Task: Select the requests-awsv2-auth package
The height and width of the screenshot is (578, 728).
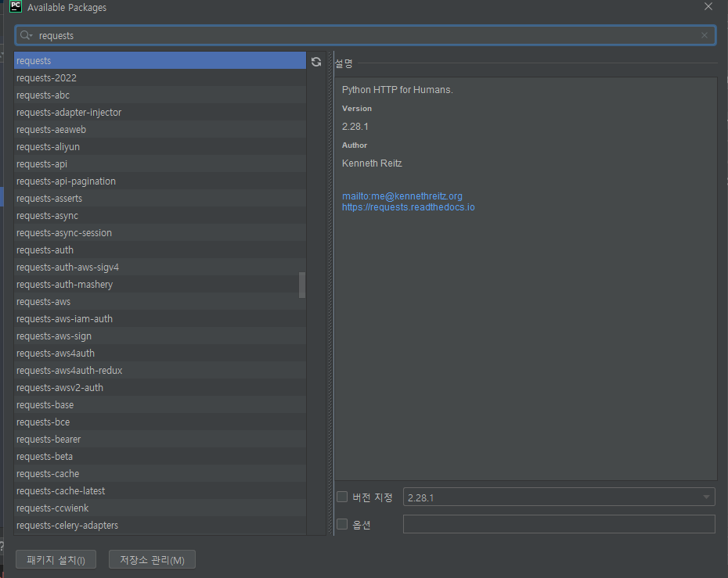Action: coord(160,387)
